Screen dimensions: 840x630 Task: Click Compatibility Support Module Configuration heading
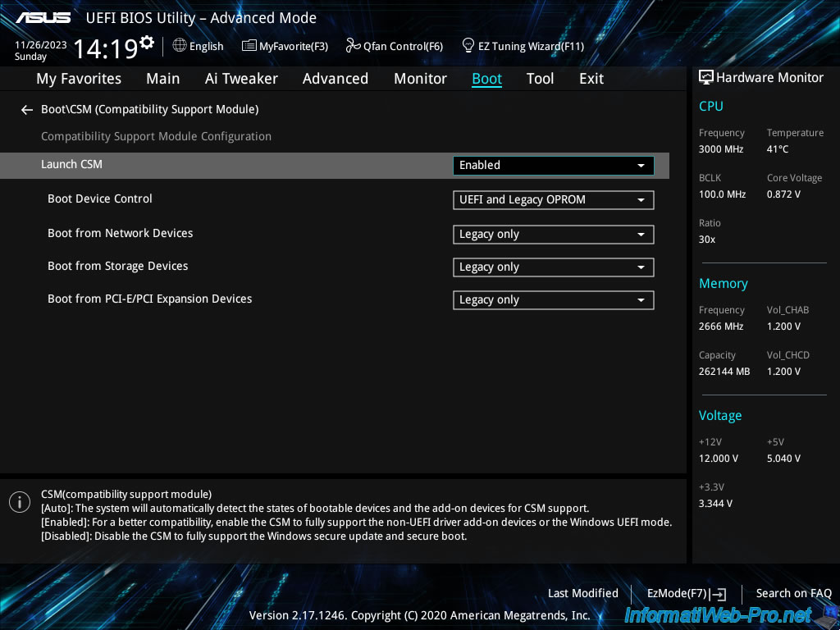coord(157,137)
